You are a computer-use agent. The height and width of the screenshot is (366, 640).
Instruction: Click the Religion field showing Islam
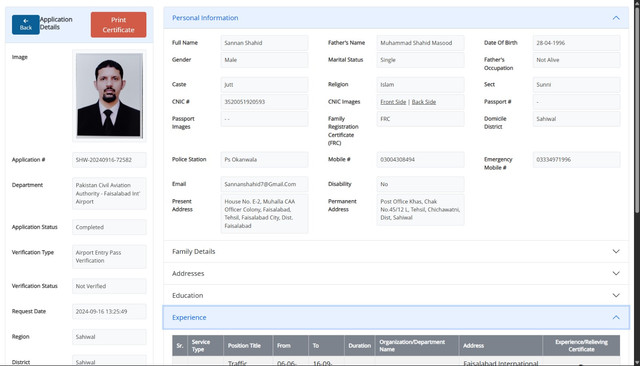coord(420,84)
